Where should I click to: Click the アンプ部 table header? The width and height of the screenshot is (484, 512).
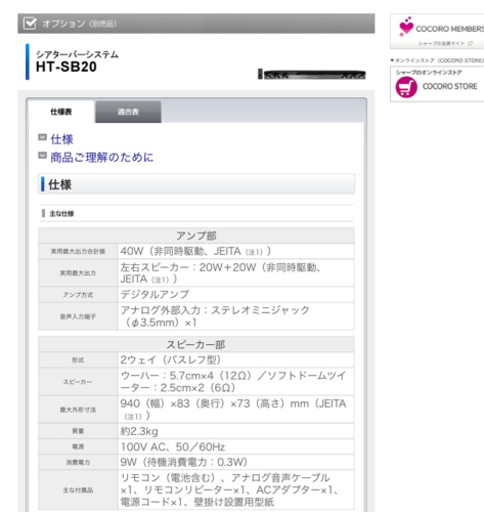[196, 236]
